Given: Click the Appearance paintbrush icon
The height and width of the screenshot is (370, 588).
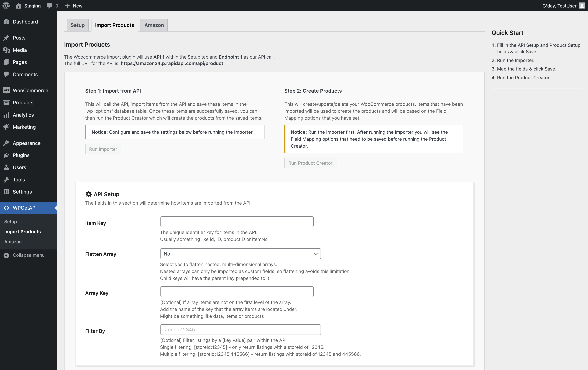Looking at the screenshot, I should (6, 143).
